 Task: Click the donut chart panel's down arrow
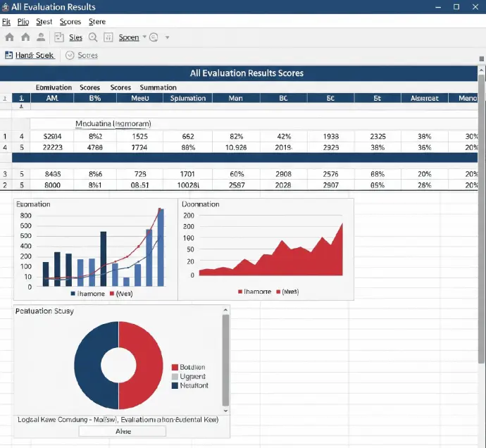(225, 410)
